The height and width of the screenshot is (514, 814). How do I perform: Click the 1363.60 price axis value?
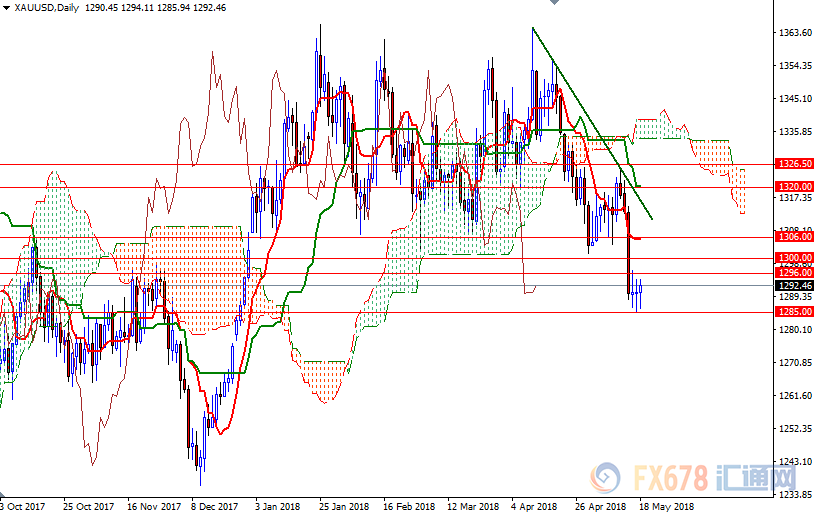(794, 33)
